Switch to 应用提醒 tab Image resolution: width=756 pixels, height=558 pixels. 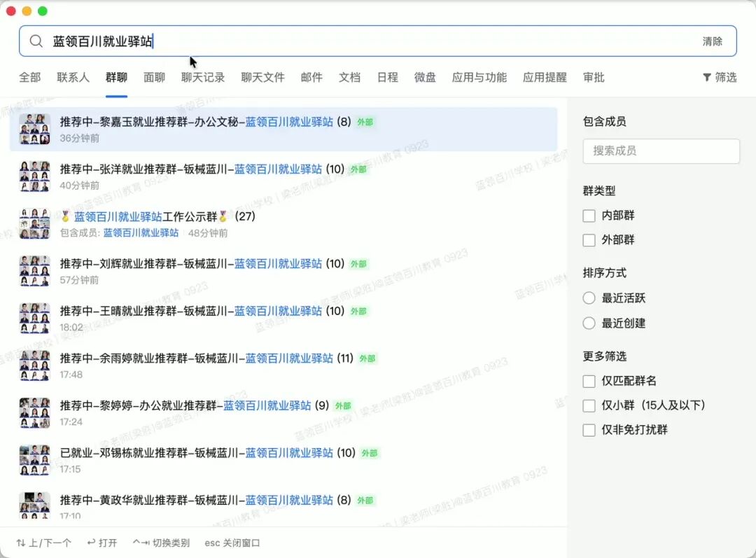point(545,77)
